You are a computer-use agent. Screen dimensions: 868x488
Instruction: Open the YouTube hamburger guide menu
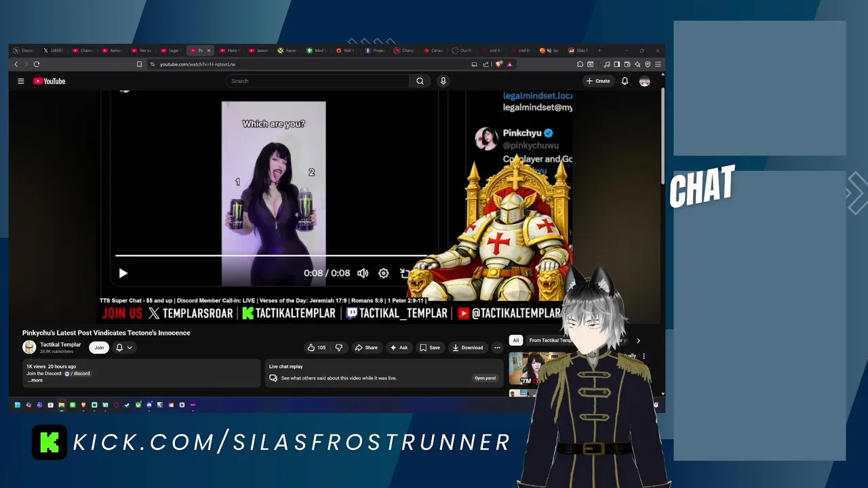pos(21,81)
